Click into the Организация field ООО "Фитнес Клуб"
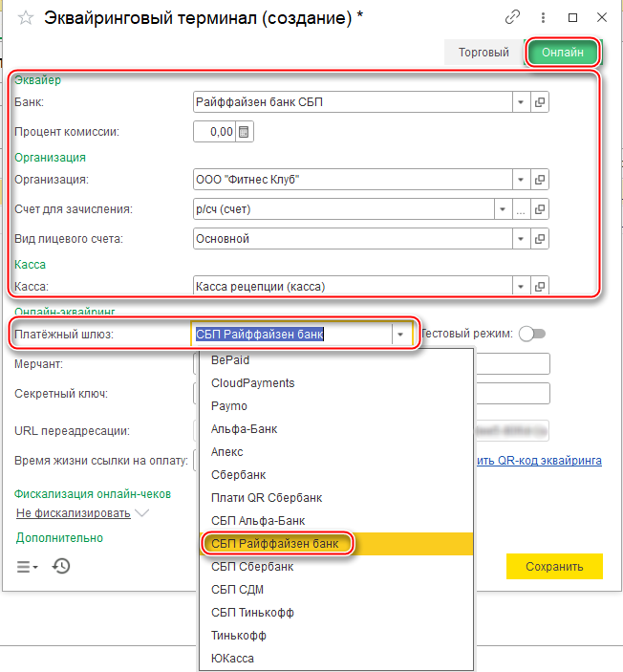Viewport: 623px width, 672px height. pyautogui.click(x=353, y=179)
